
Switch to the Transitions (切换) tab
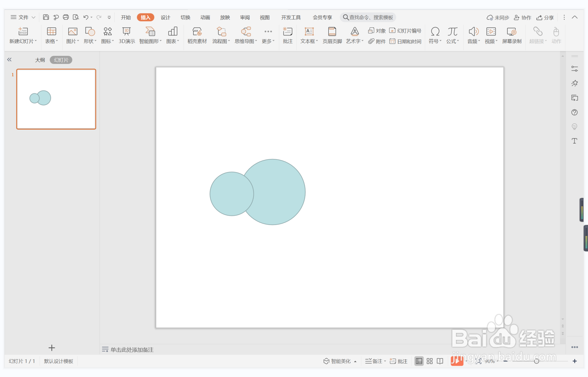[x=185, y=17]
